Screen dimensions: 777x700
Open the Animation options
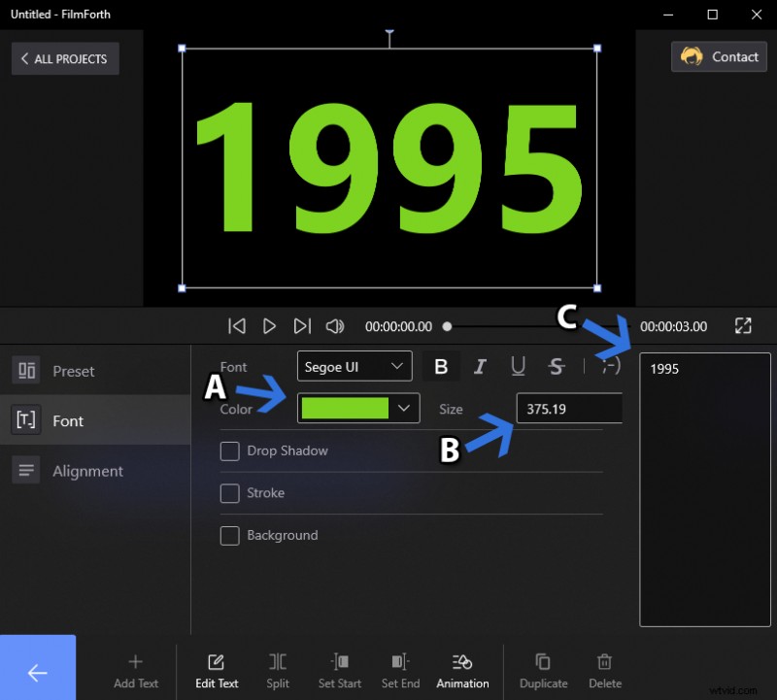(x=462, y=670)
